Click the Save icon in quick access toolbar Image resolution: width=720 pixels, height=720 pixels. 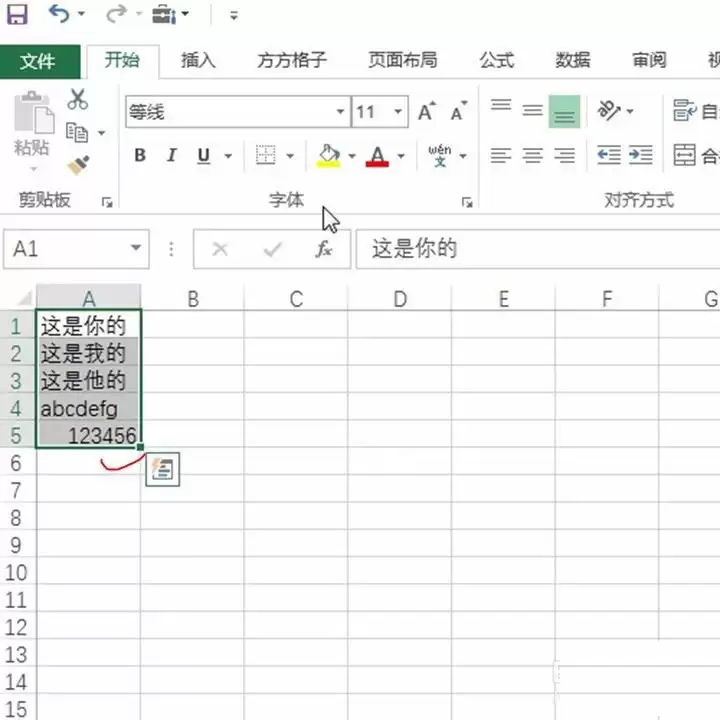18,15
